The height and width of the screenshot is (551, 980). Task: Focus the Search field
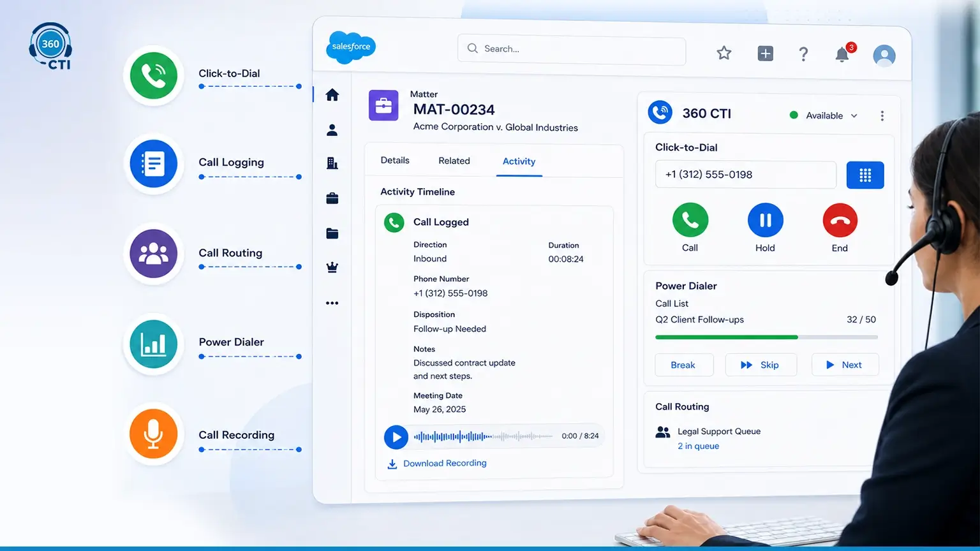click(572, 50)
